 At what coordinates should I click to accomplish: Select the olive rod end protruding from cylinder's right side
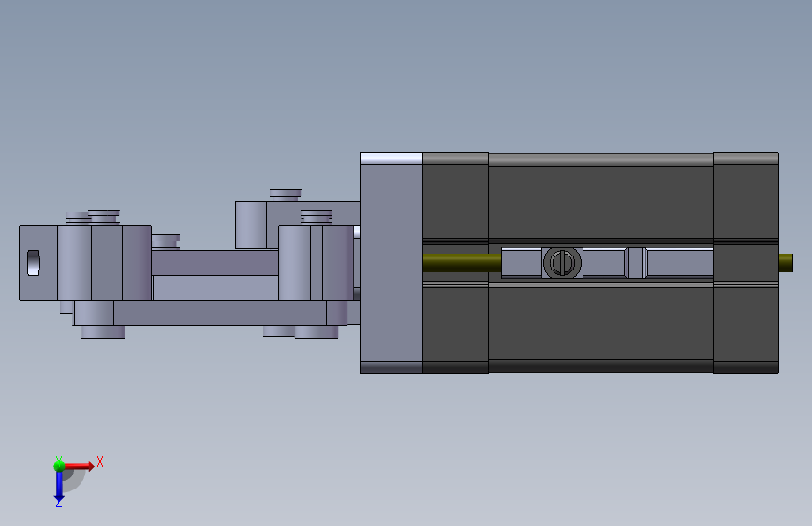point(786,262)
